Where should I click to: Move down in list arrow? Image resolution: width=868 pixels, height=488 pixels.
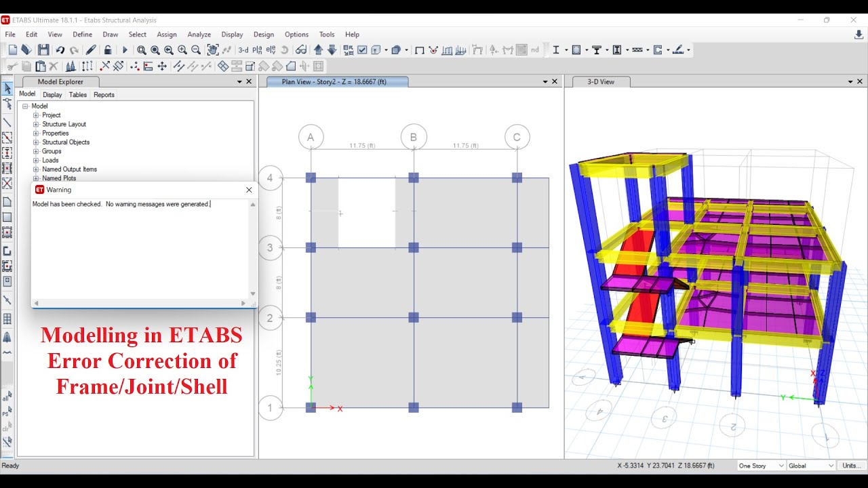point(332,50)
